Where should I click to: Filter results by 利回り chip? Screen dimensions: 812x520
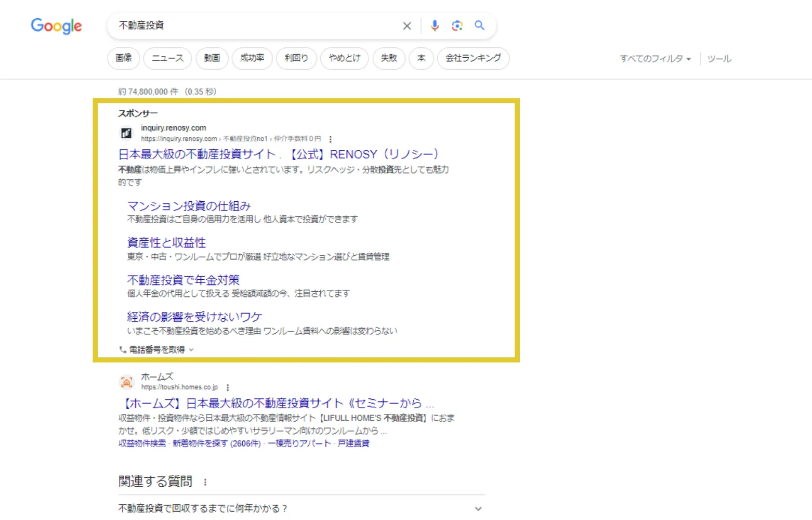tap(296, 58)
